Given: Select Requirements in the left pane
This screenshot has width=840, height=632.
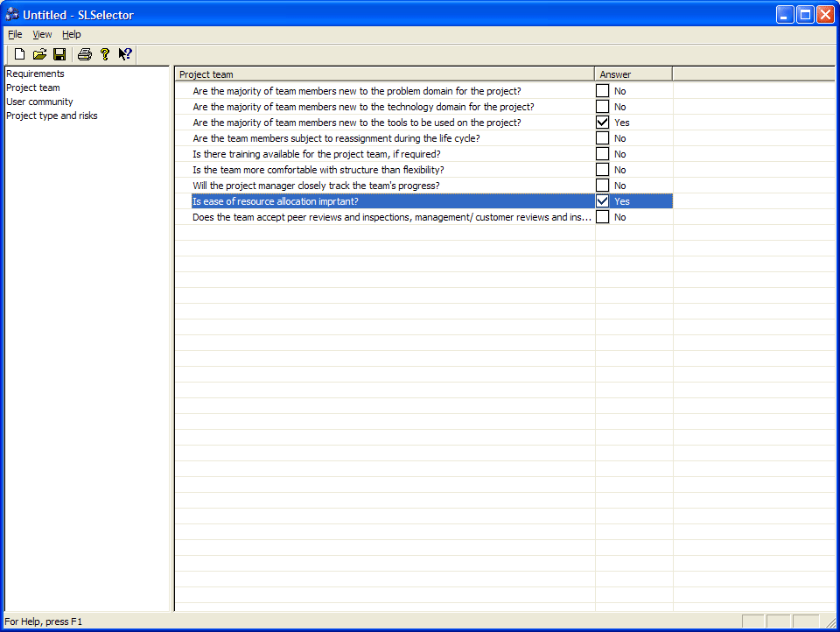Looking at the screenshot, I should tap(35, 74).
